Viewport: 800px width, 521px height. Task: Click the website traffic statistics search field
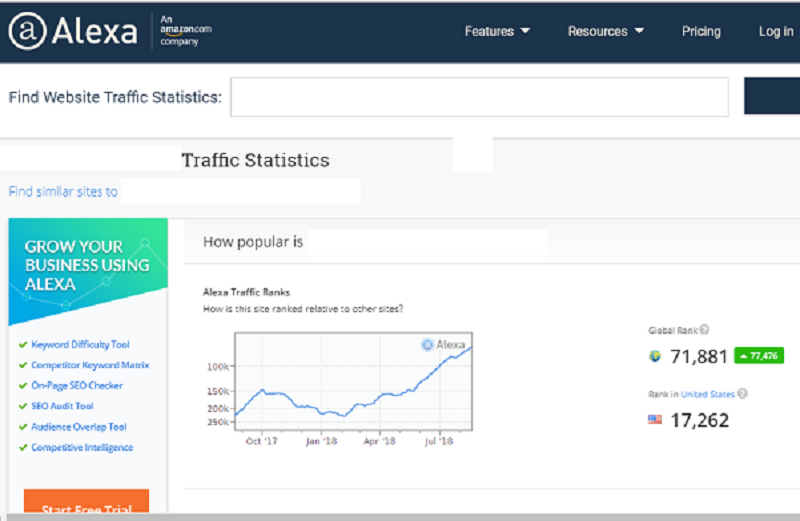coord(479,97)
